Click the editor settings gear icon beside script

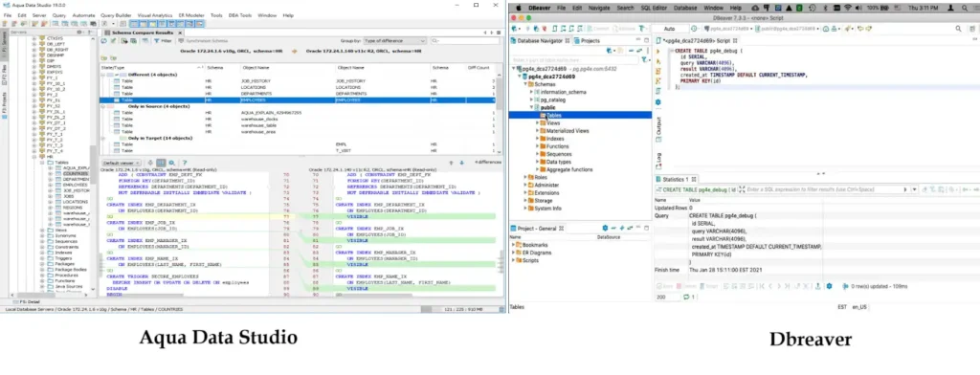click(658, 101)
